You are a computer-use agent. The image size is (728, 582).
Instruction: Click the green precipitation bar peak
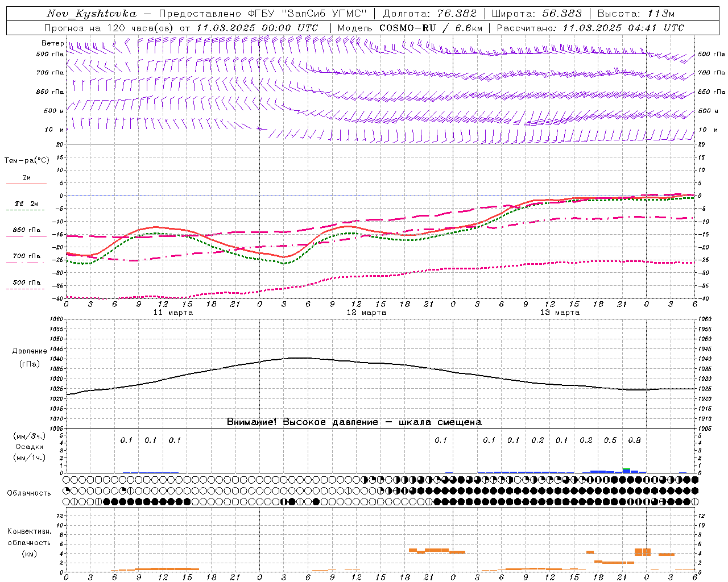(x=626, y=469)
